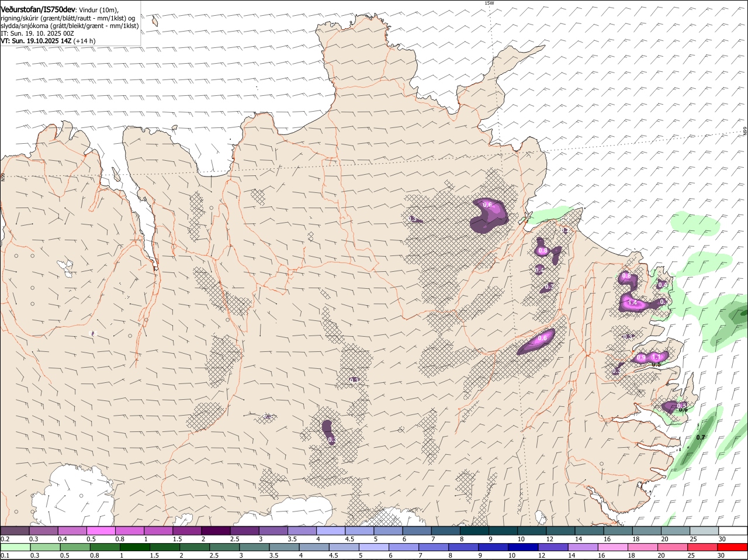Pick rain legend swatch between 0.5 and 0.8
The image size is (748, 560).
pos(75,548)
